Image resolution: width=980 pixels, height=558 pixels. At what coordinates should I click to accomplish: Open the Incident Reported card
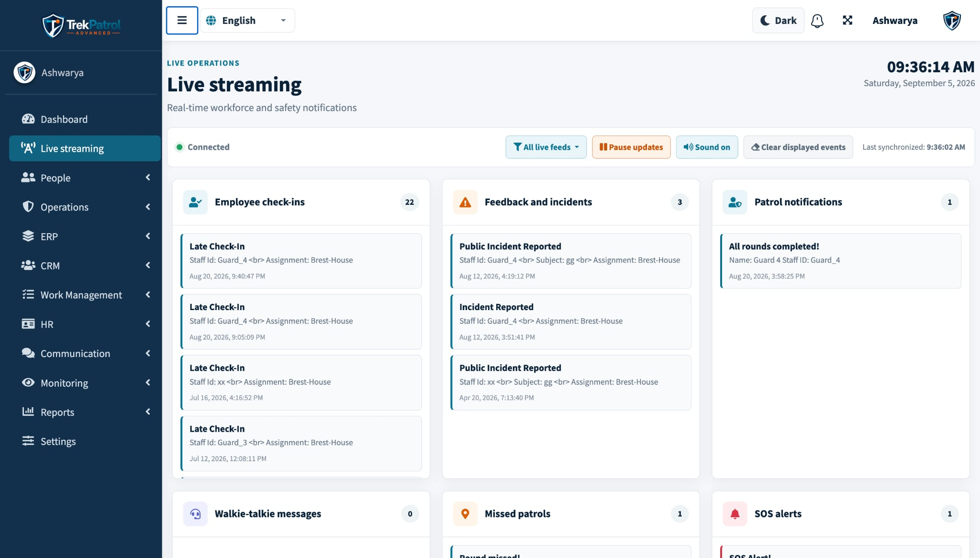[571, 322]
